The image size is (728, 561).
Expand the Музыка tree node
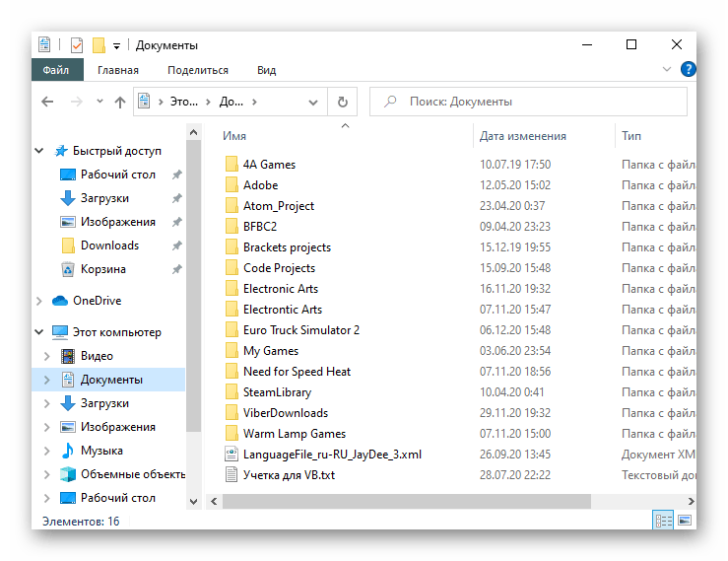coord(47,451)
